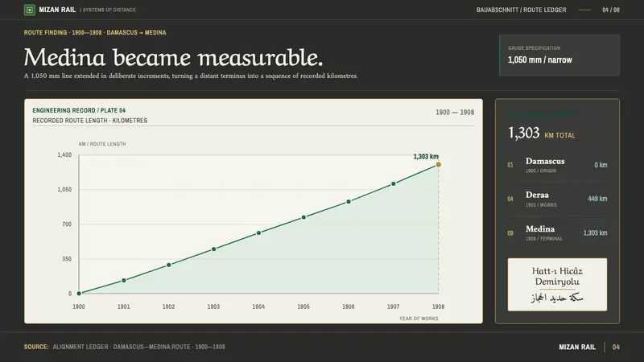Viewport: 644px width, 362px height.
Task: Click the 1906 data point on the line
Action: coord(349,202)
